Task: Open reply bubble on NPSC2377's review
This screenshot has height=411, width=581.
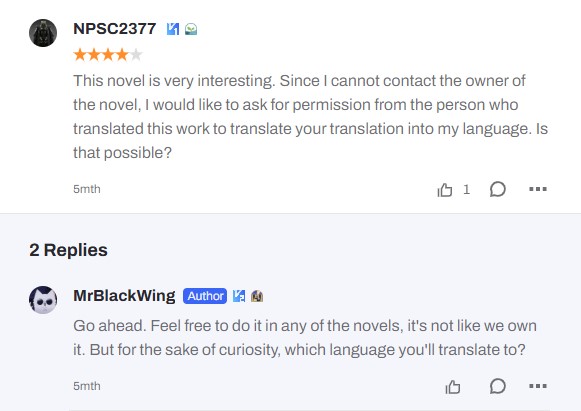Action: [x=497, y=189]
